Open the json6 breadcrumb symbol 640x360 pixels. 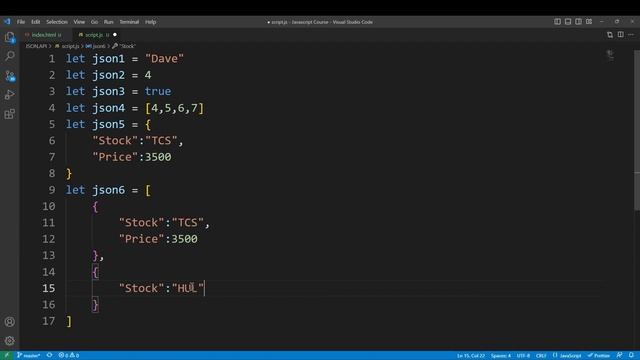(96, 46)
